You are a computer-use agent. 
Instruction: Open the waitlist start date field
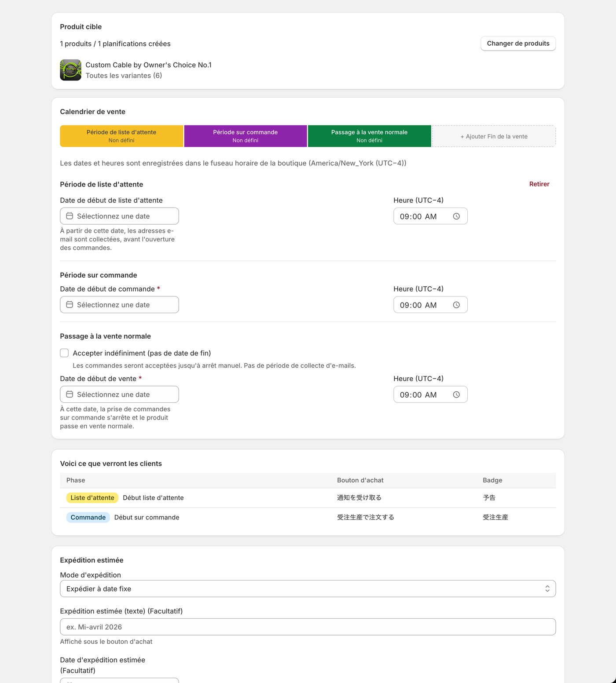[x=119, y=216]
